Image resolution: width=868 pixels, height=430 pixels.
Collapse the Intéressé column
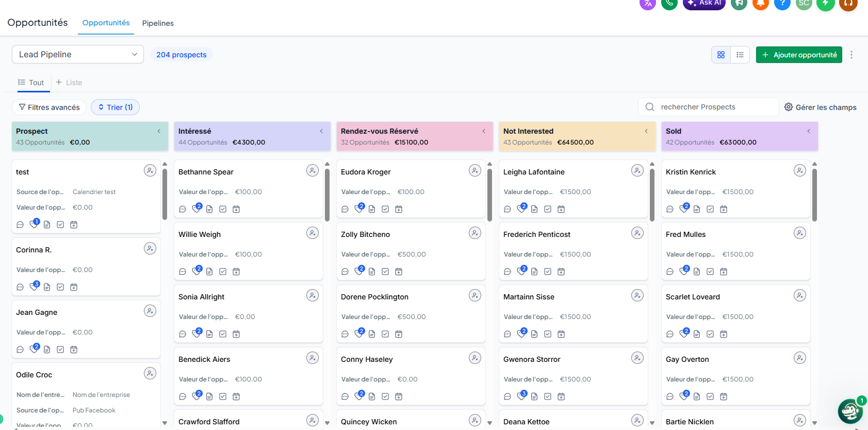(x=321, y=131)
